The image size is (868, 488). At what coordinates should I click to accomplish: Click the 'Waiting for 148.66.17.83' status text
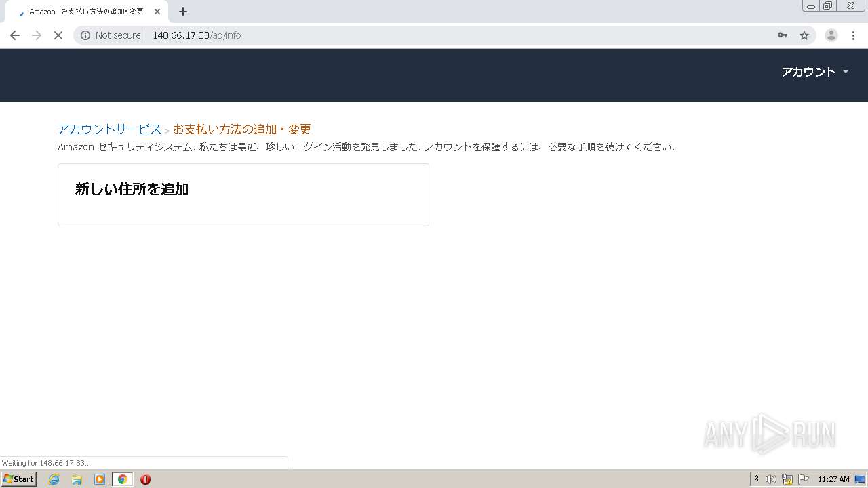pos(46,463)
